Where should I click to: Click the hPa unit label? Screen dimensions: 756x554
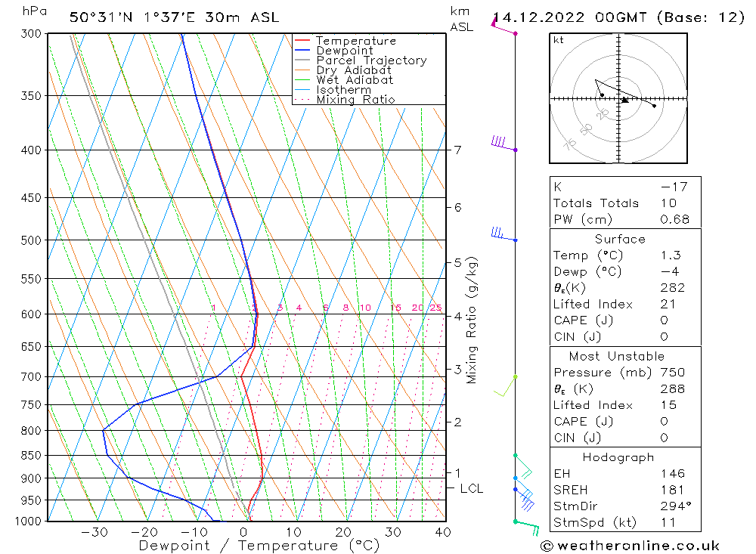35,11
